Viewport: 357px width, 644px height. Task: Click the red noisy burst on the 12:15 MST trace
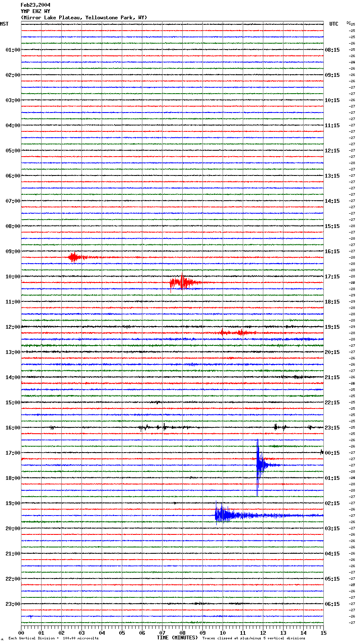point(239,333)
